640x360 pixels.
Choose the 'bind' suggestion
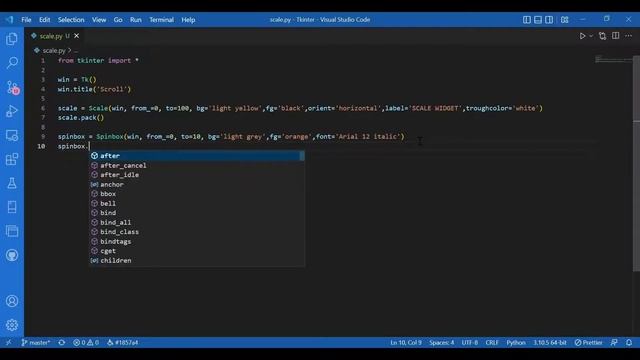pos(197,213)
